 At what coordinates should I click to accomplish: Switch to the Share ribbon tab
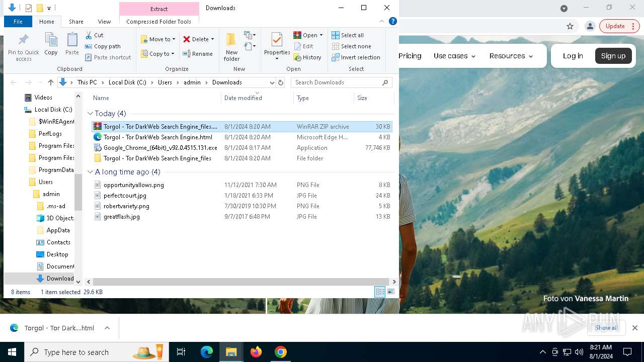point(76,22)
